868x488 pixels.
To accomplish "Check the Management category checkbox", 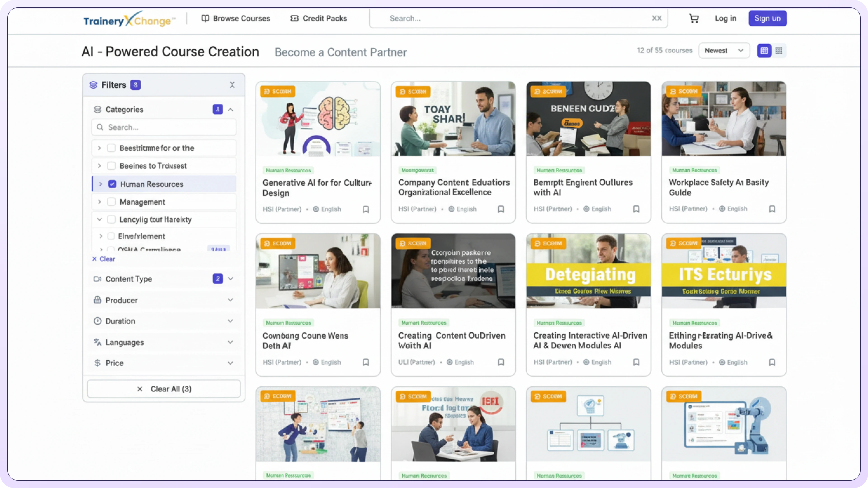I will (111, 202).
